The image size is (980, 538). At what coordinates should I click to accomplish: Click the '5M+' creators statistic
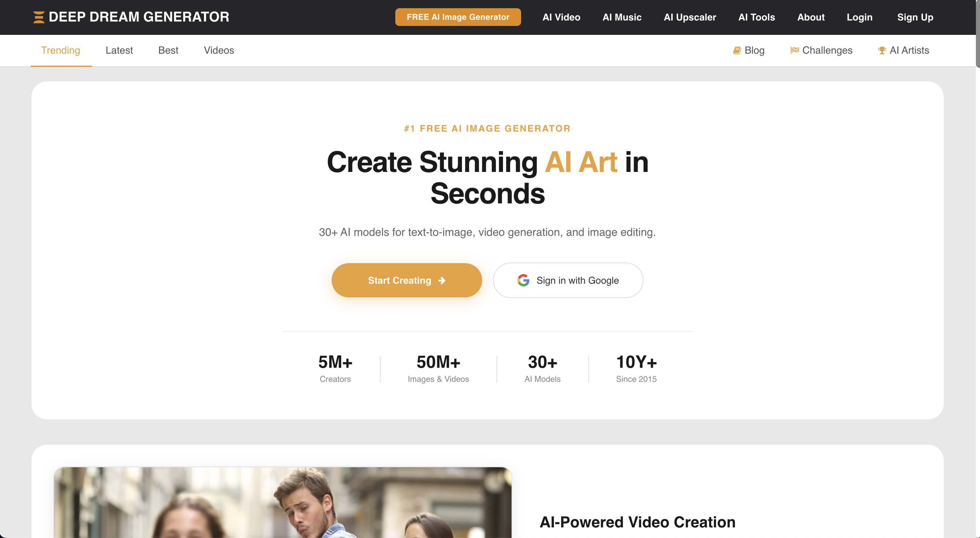[335, 362]
